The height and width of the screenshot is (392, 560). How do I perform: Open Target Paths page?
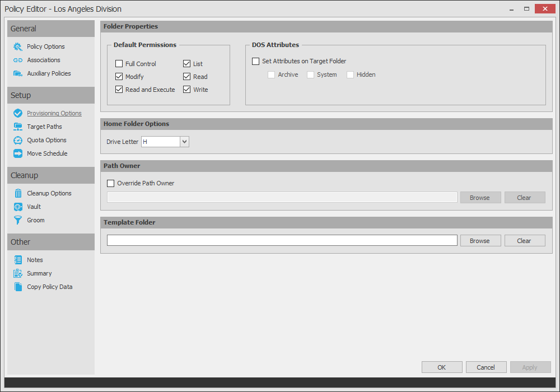[x=44, y=127]
